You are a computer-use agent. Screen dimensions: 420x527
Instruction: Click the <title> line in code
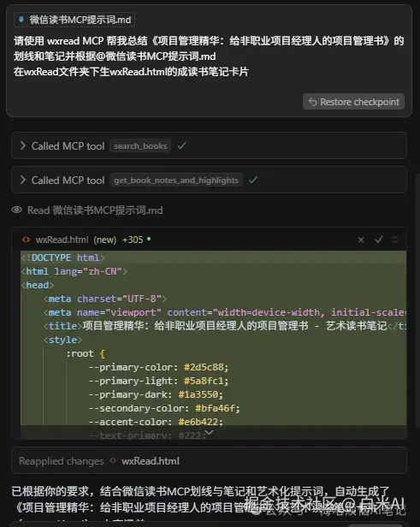pyautogui.click(x=224, y=326)
